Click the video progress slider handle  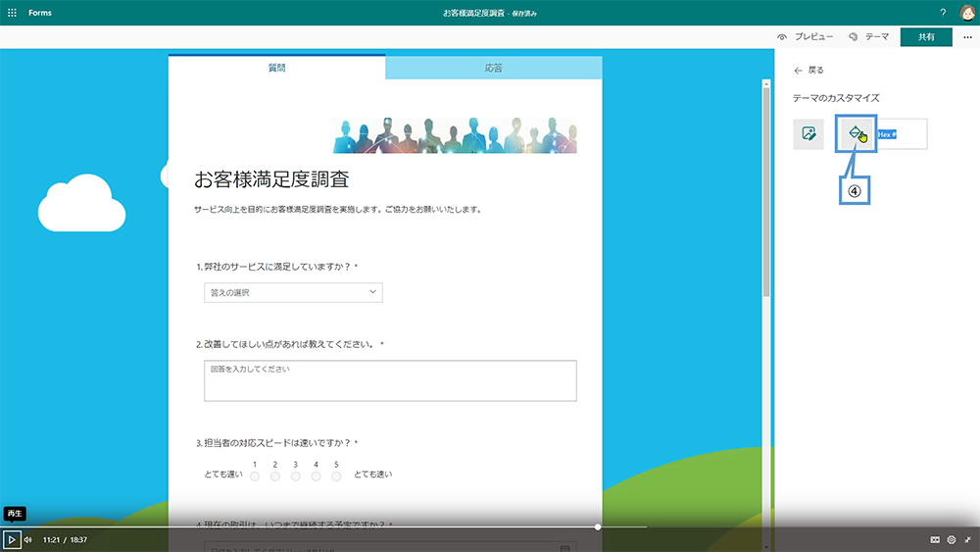tap(598, 527)
